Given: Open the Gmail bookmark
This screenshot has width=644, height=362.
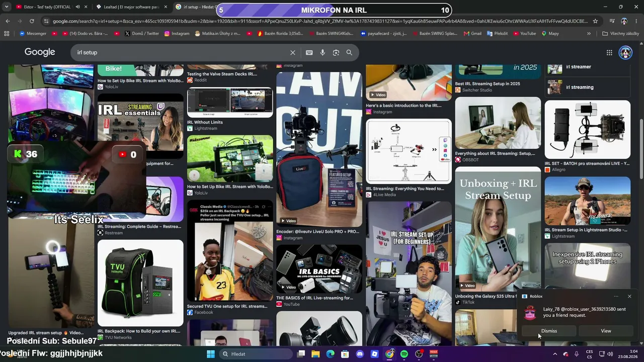Looking at the screenshot, I should coord(472,34).
